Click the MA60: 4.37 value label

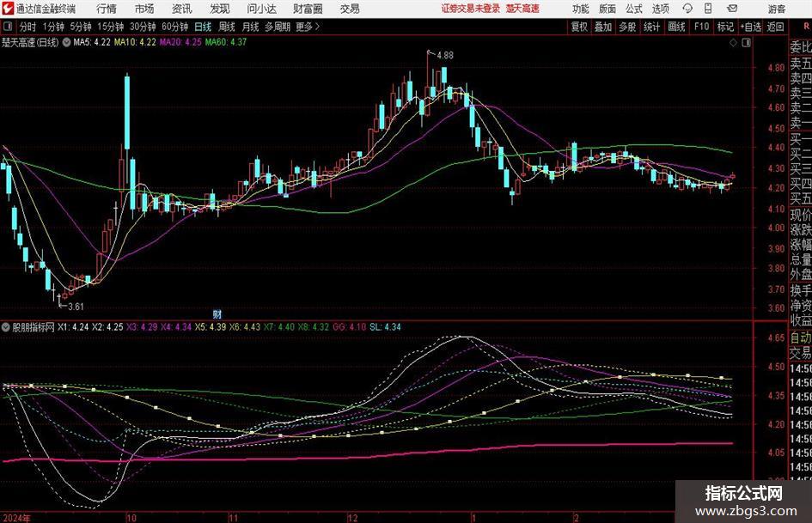point(226,42)
